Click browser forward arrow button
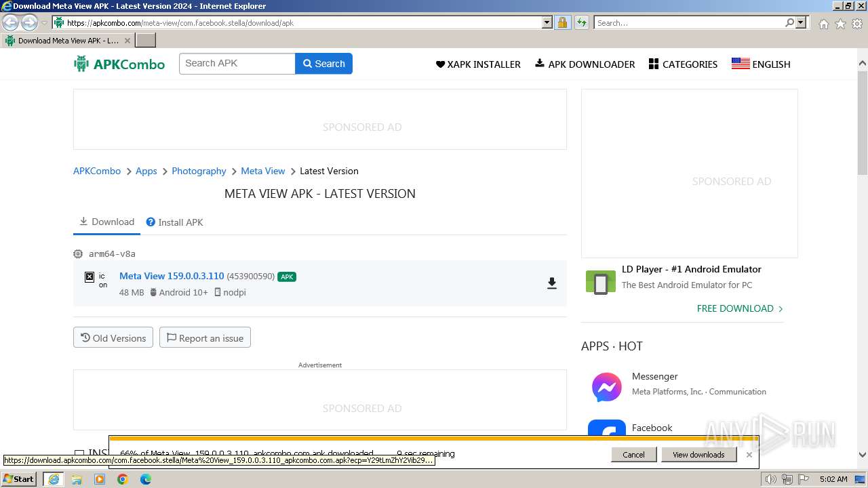This screenshot has height=488, width=868. 29,23
